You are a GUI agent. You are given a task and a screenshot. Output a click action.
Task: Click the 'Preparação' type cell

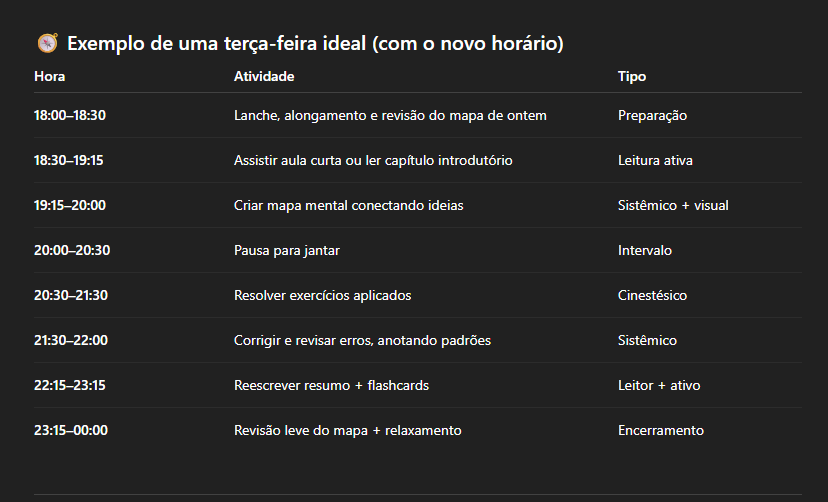(x=652, y=116)
